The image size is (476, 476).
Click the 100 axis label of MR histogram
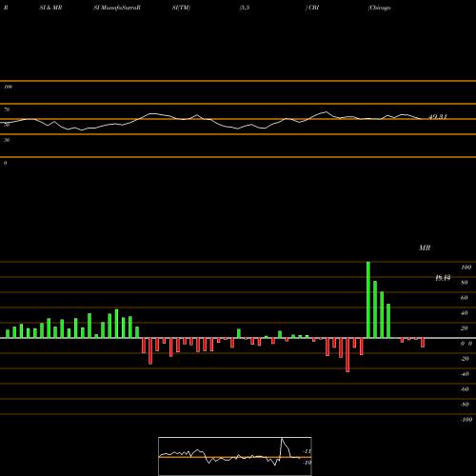466,268
